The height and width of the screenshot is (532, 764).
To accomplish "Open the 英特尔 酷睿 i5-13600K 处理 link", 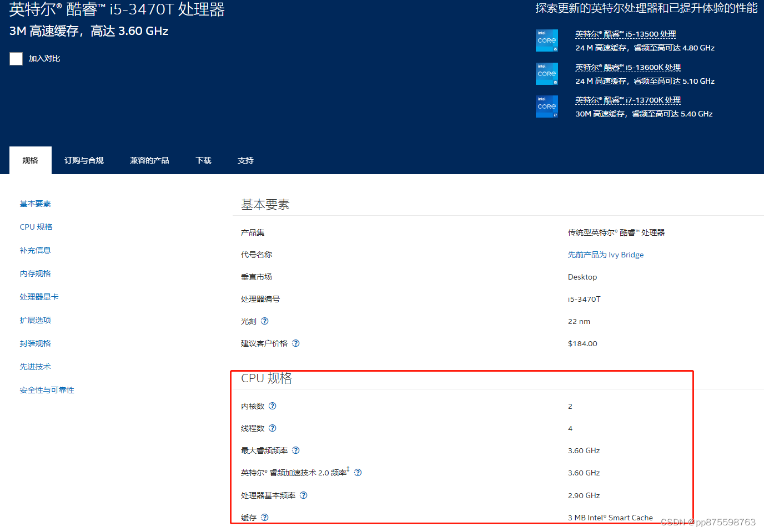I will [x=628, y=68].
